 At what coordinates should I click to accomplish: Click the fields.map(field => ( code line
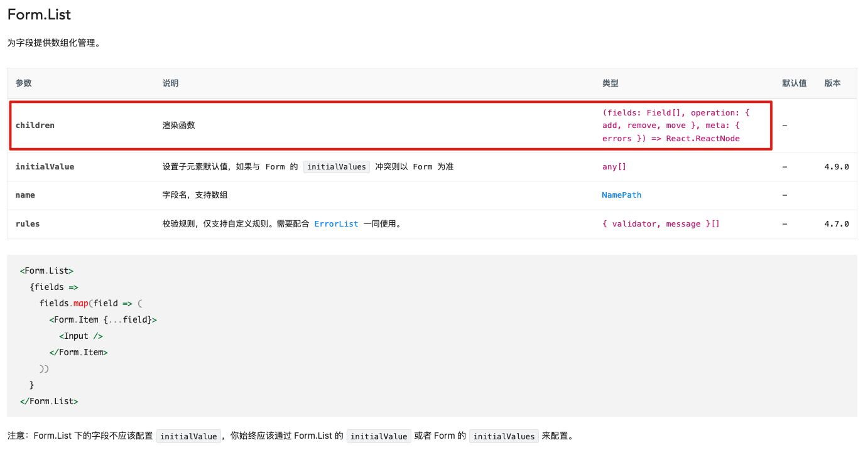pyautogui.click(x=91, y=304)
